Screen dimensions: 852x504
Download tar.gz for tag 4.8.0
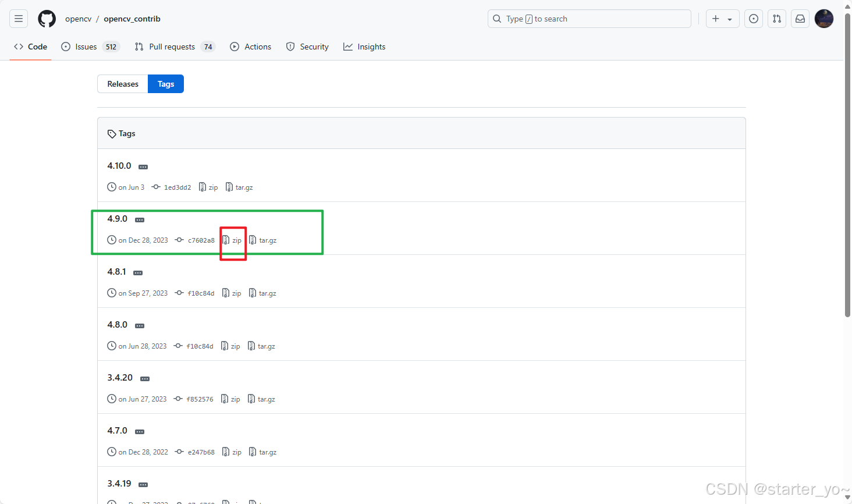[261, 346]
